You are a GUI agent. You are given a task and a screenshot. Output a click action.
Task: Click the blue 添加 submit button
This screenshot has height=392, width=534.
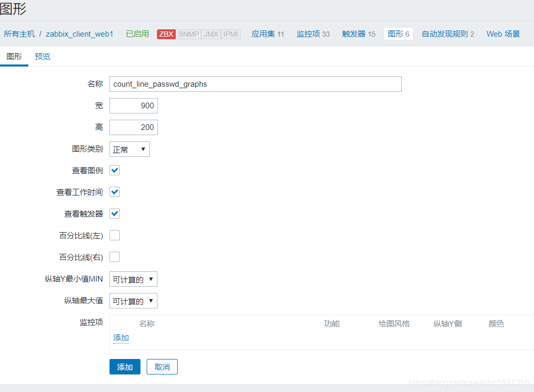(124, 367)
